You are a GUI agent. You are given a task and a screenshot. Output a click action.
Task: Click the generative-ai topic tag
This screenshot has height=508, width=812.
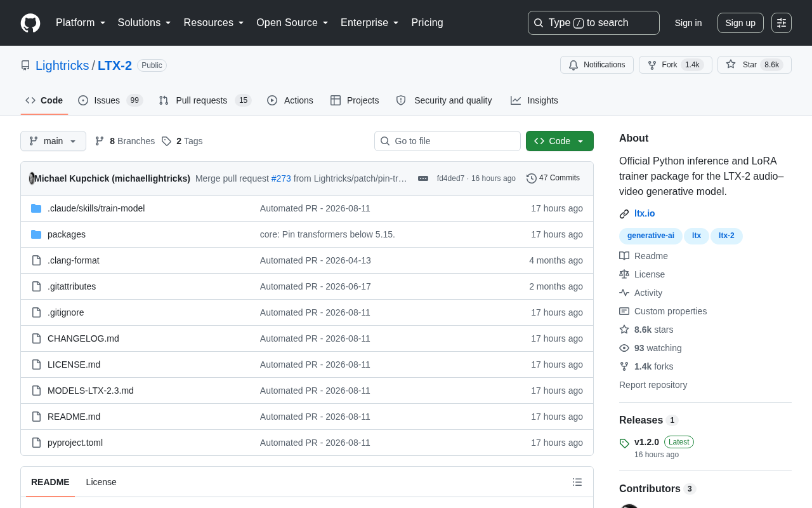(651, 236)
